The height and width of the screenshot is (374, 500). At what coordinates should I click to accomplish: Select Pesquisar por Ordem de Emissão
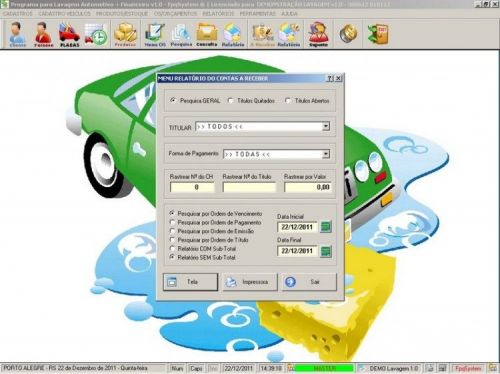pos(172,231)
